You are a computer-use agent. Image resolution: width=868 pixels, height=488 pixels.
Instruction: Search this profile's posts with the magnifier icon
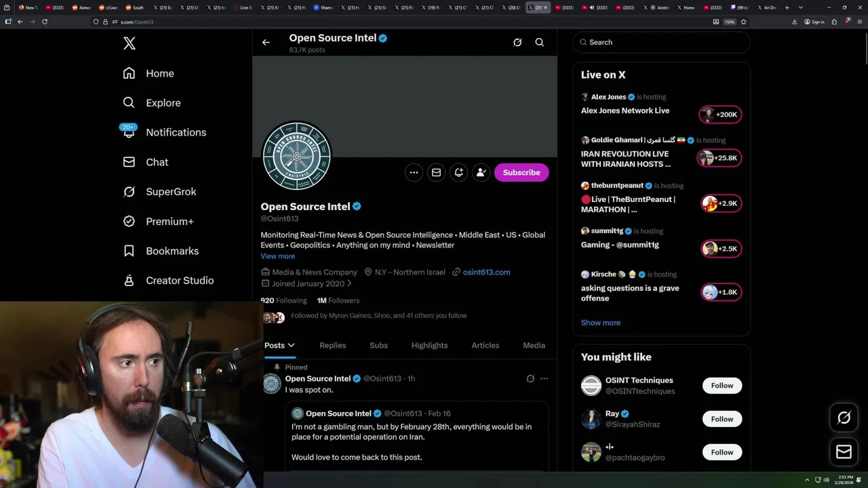tap(540, 42)
